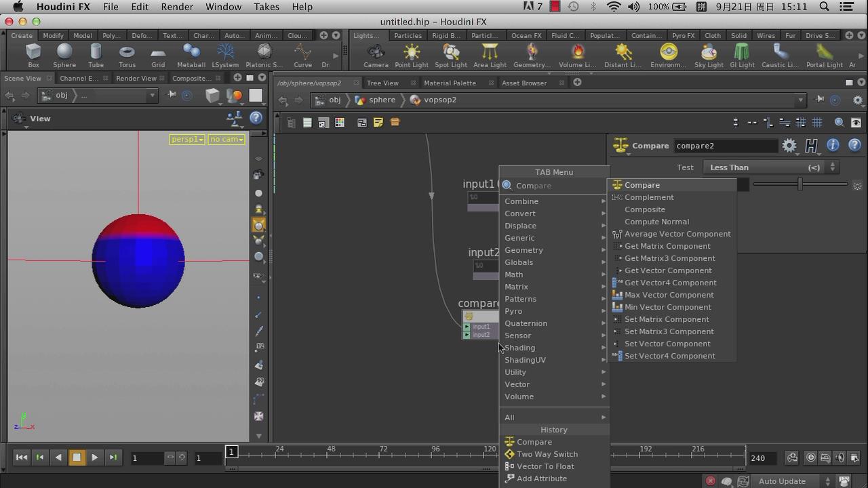Click the network view search magnifier icon

click(x=839, y=123)
